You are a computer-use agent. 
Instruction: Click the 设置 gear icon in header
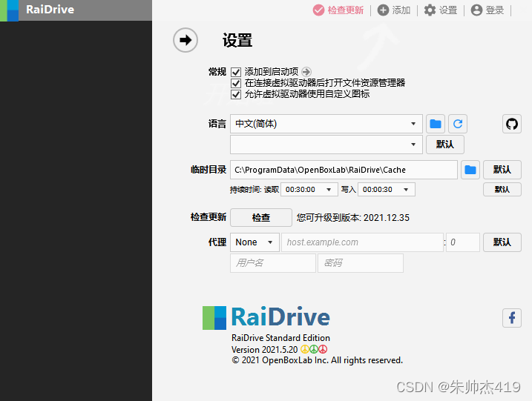(x=430, y=10)
